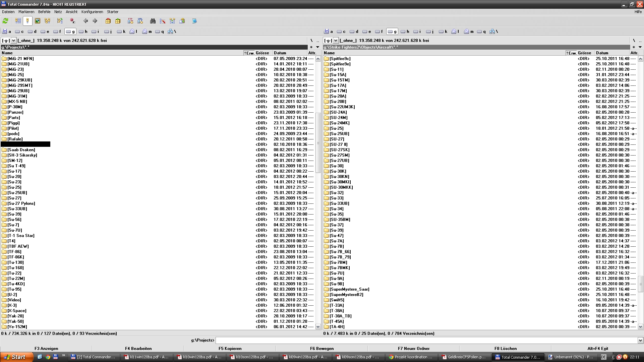Open the multi-rename tool icon
This screenshot has width=644, height=362.
(163, 21)
